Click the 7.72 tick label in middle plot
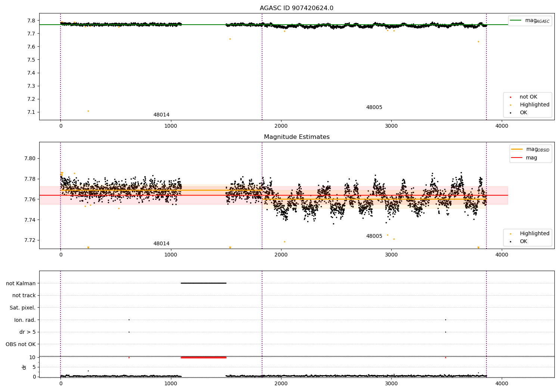Viewport: 560px width, 392px height. coord(29,240)
